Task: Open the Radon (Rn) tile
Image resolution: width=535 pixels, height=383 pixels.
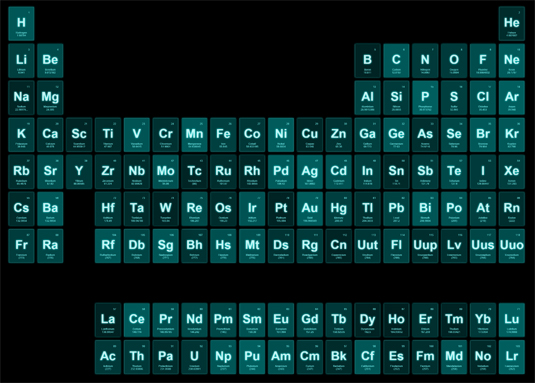Action: [x=511, y=209]
